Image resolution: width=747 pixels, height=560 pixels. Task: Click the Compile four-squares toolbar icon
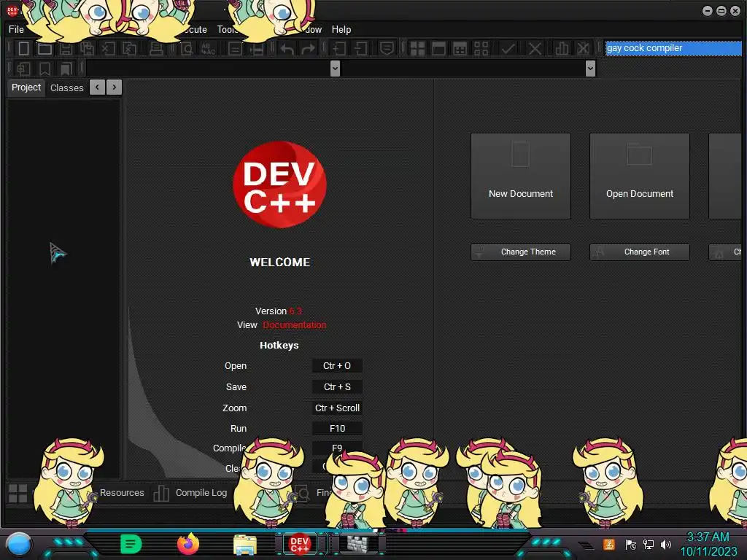point(417,49)
